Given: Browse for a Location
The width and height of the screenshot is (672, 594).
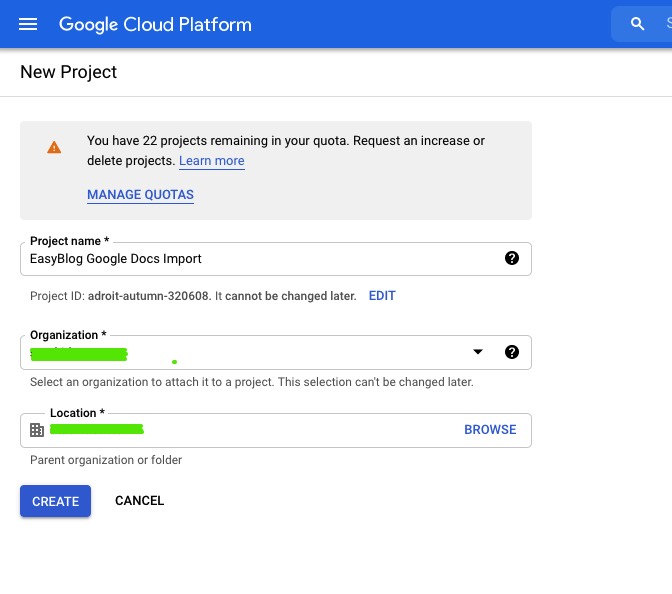Looking at the screenshot, I should click(x=490, y=429).
